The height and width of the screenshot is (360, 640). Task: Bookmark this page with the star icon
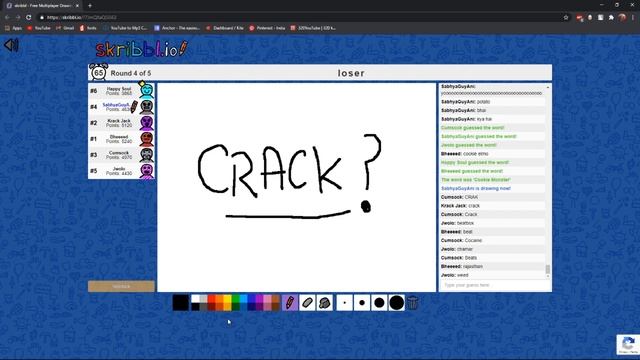[x=566, y=18]
